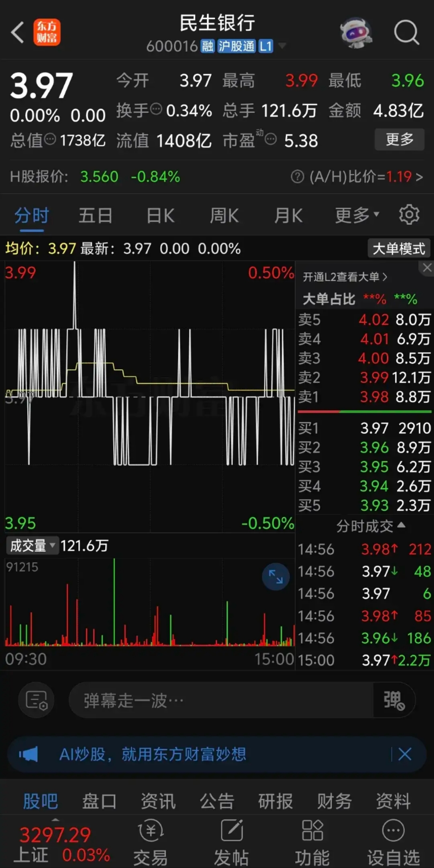Open the 股吧 tab
This screenshot has width=434, height=868.
tap(41, 801)
